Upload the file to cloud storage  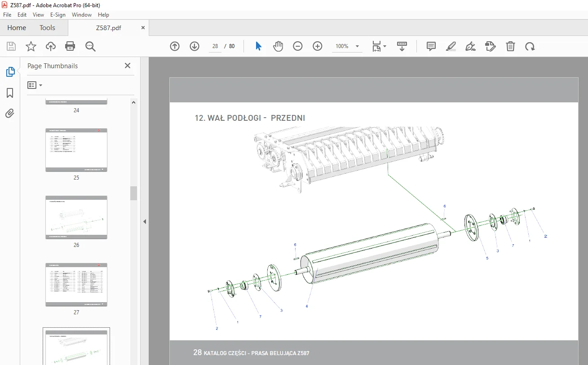(x=50, y=46)
